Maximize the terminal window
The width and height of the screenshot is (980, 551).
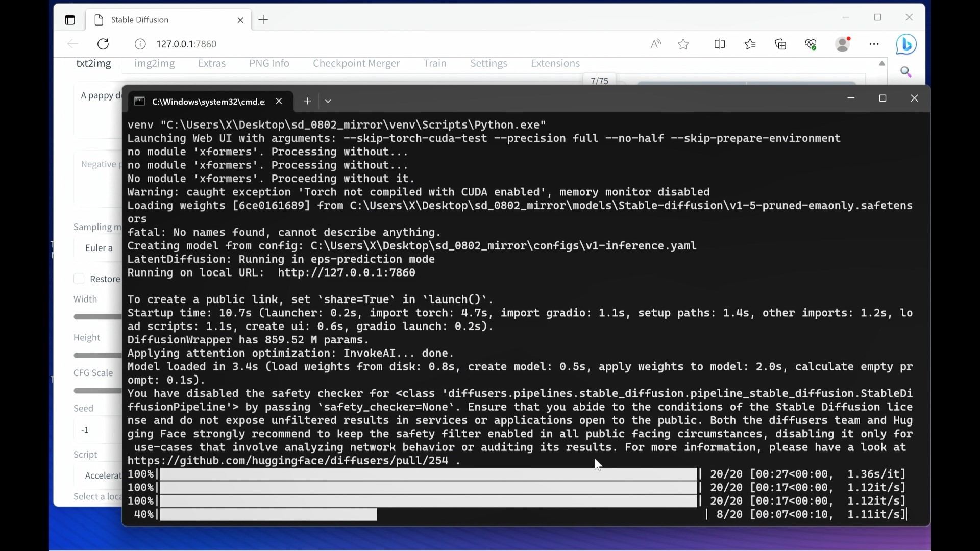pyautogui.click(x=883, y=98)
